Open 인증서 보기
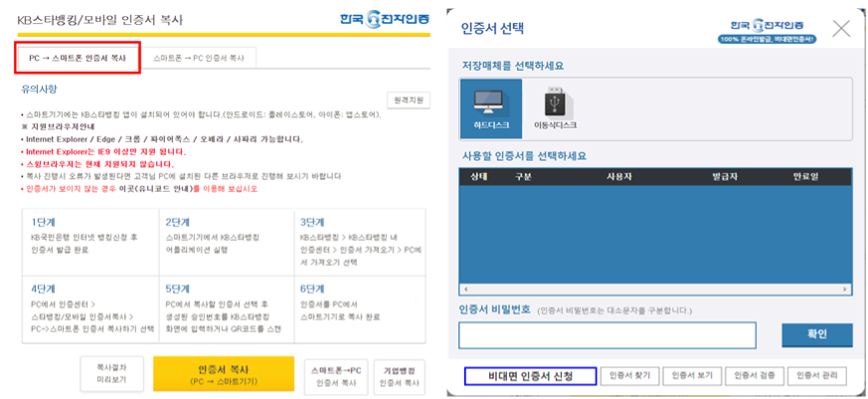Image resolution: width=868 pixels, height=399 pixels. pos(692,376)
